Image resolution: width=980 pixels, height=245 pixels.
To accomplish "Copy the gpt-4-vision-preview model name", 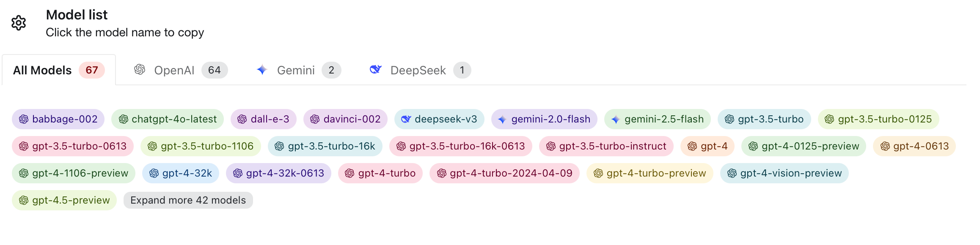I will click(790, 173).
